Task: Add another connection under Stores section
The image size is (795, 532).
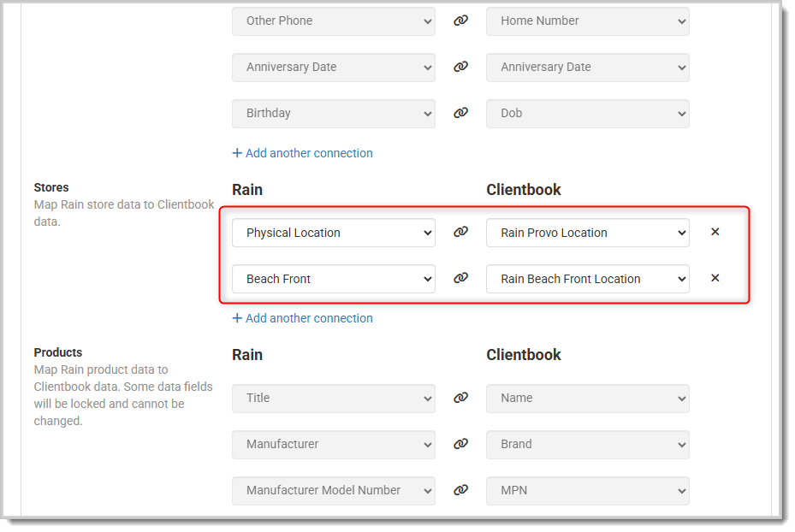Action: [302, 317]
